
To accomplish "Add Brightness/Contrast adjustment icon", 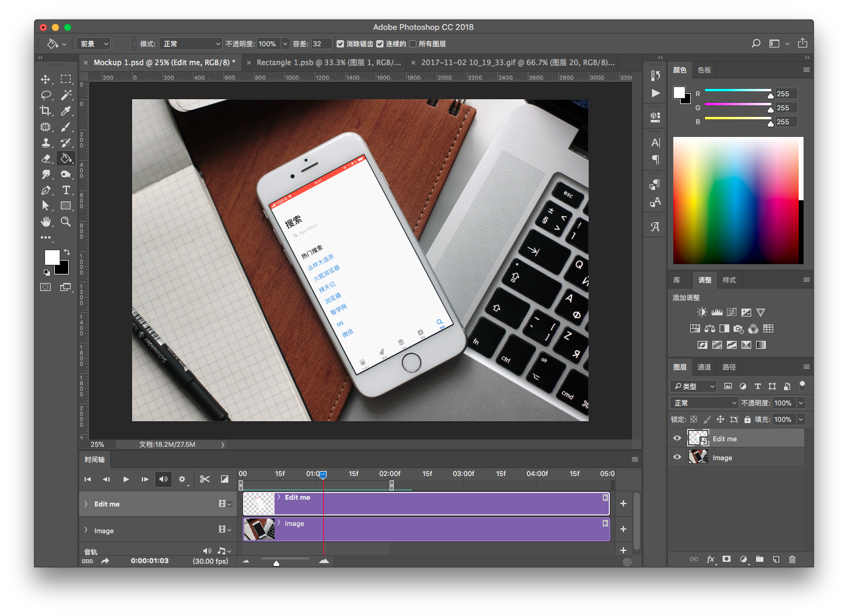I will (x=702, y=312).
